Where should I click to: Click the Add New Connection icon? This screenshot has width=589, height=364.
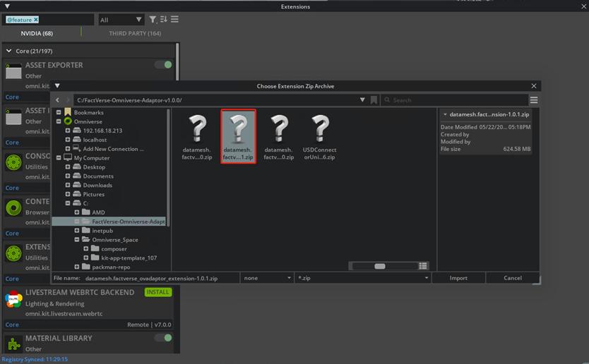[x=77, y=149]
